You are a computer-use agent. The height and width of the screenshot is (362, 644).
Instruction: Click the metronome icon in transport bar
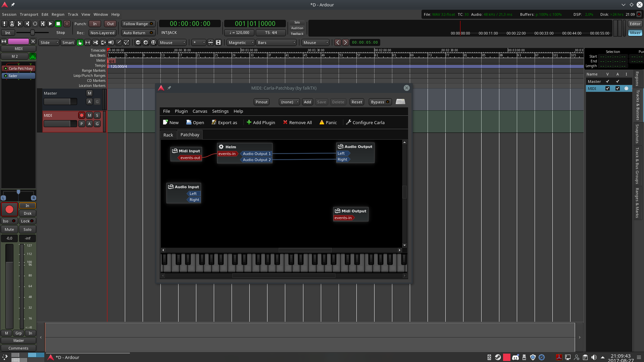pos(12,23)
